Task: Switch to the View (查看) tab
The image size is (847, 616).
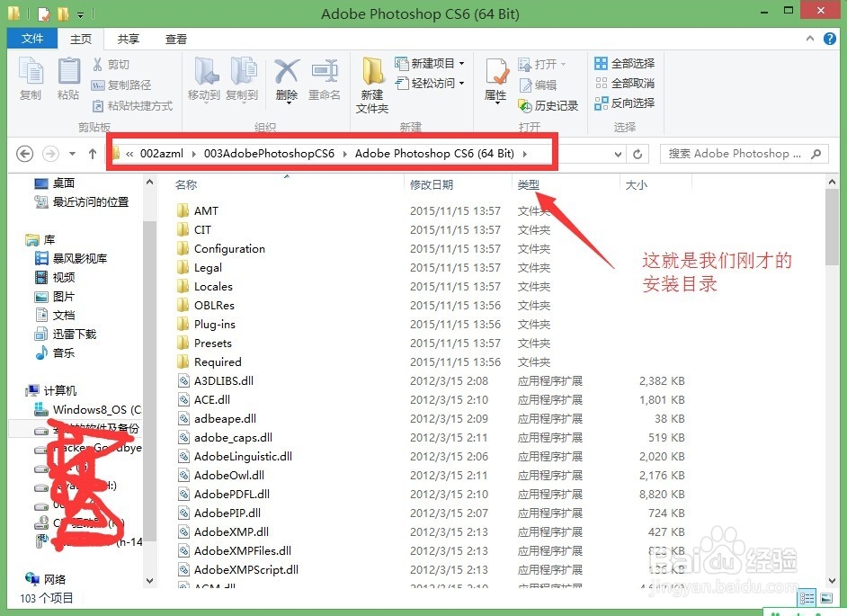Action: tap(176, 39)
